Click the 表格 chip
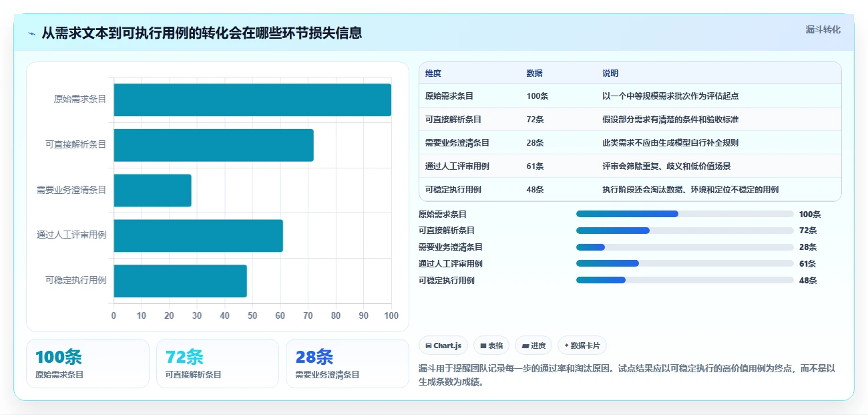 pyautogui.click(x=491, y=345)
